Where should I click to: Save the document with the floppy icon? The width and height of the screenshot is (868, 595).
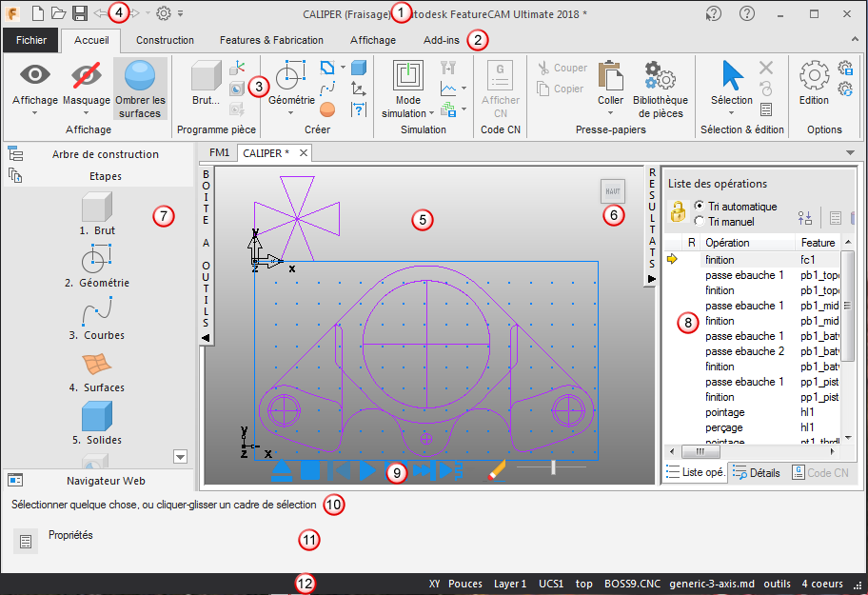pyautogui.click(x=80, y=13)
